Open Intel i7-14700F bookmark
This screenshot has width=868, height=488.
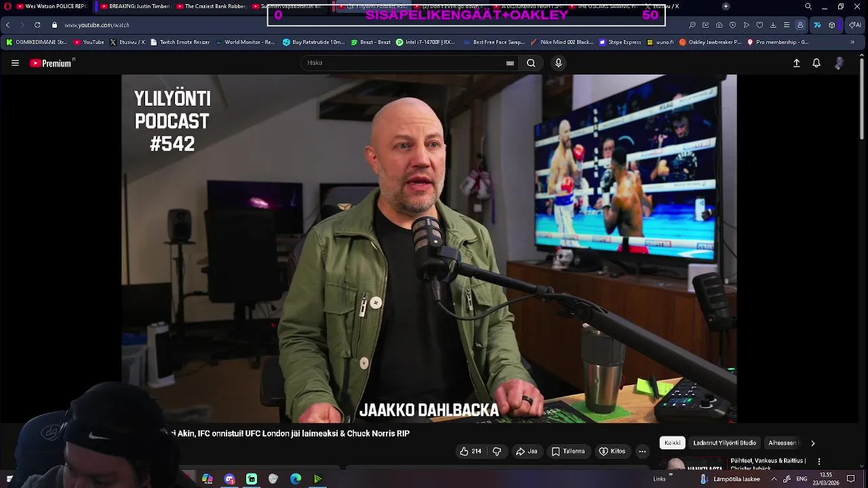click(425, 42)
